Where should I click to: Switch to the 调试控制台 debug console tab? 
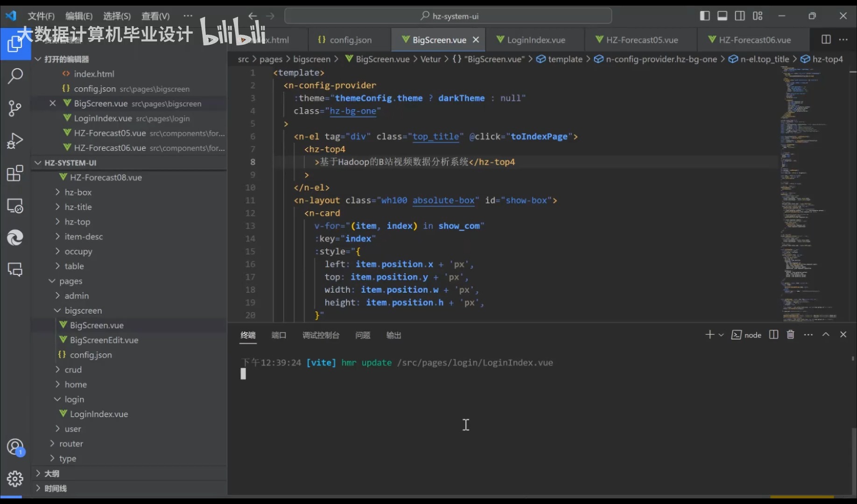click(x=321, y=335)
